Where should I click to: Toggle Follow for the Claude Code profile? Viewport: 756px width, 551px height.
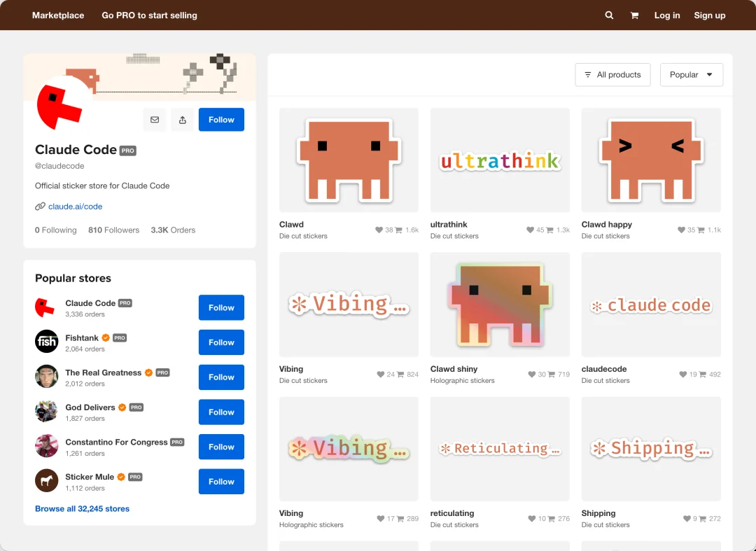(221, 120)
